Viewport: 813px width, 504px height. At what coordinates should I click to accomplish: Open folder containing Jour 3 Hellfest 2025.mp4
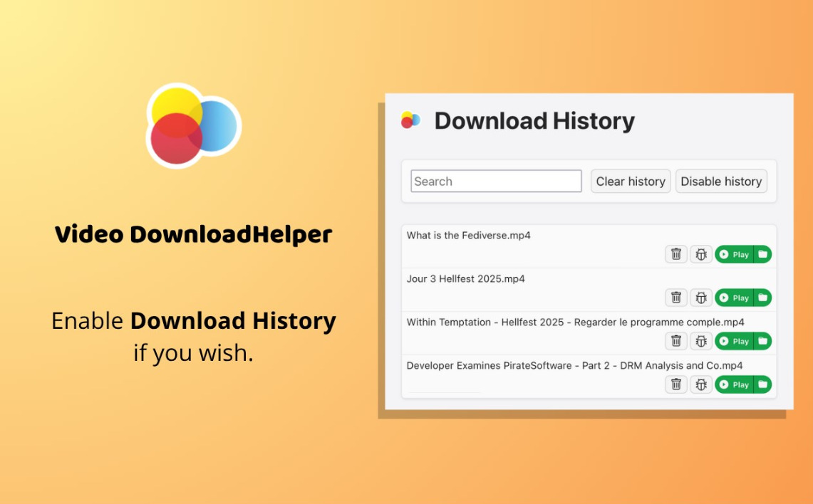[762, 298]
